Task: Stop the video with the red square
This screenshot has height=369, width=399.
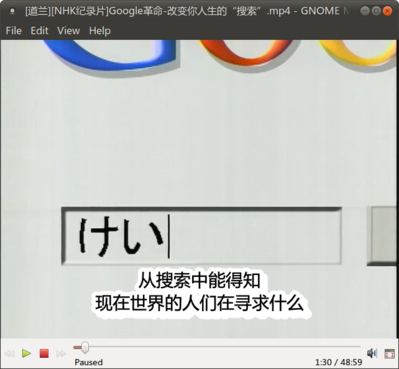Action: pos(44,353)
